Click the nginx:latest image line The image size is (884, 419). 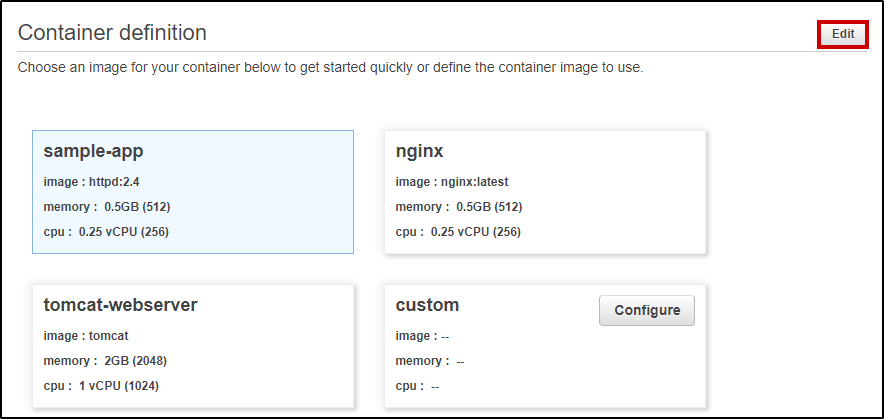pos(451,182)
